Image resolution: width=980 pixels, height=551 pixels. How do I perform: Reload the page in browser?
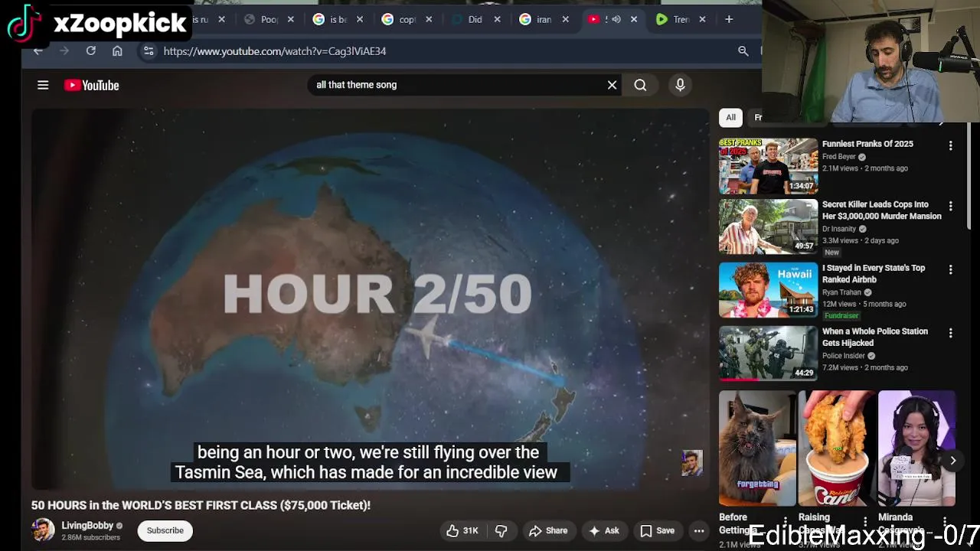(x=90, y=51)
